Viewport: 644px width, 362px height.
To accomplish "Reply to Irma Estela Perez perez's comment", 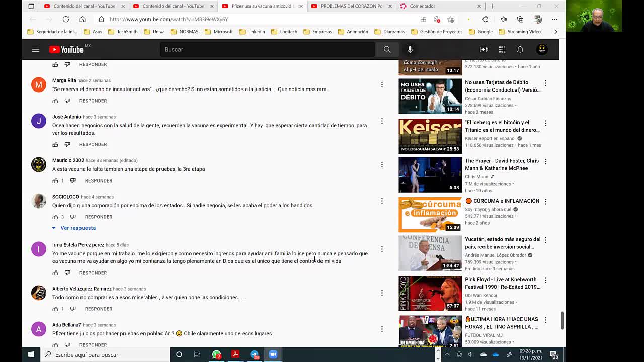I will [x=93, y=273].
